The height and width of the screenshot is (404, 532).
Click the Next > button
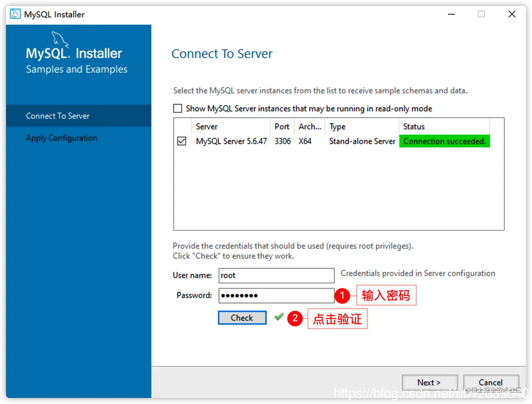pyautogui.click(x=430, y=383)
